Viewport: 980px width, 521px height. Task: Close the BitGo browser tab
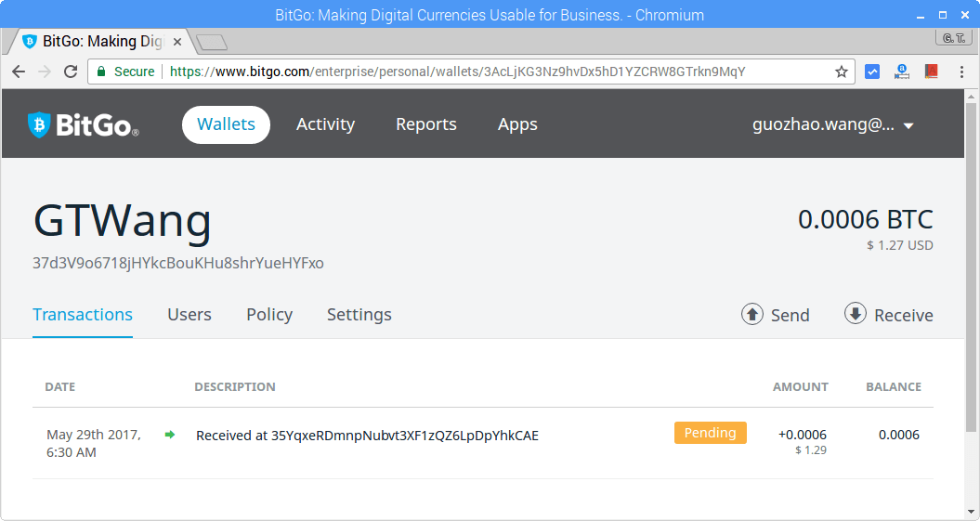pos(175,42)
